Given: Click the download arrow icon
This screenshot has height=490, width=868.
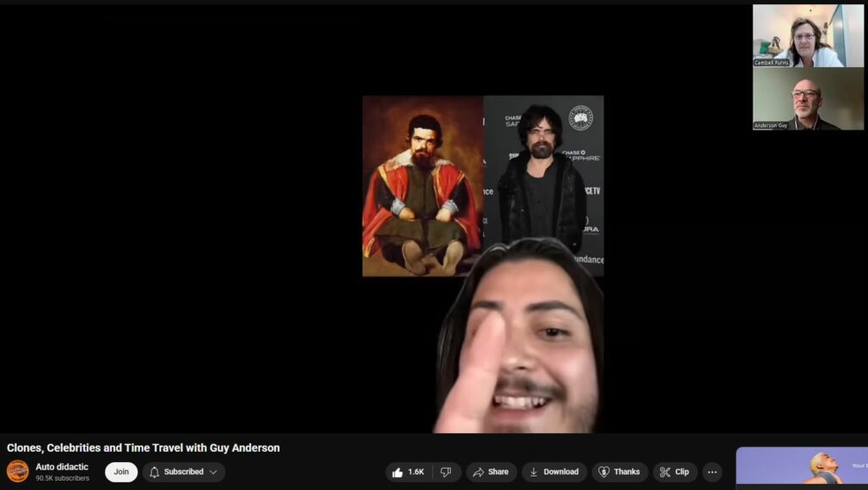Looking at the screenshot, I should (534, 472).
